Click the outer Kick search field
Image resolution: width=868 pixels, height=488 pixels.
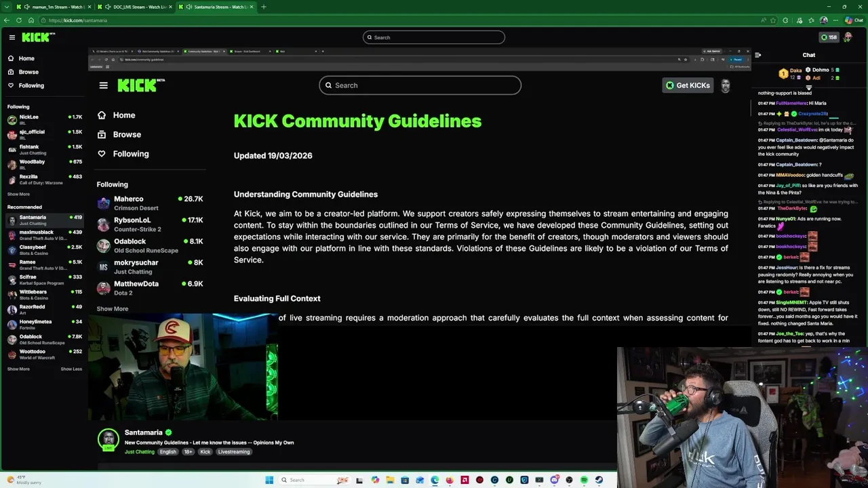[434, 37]
